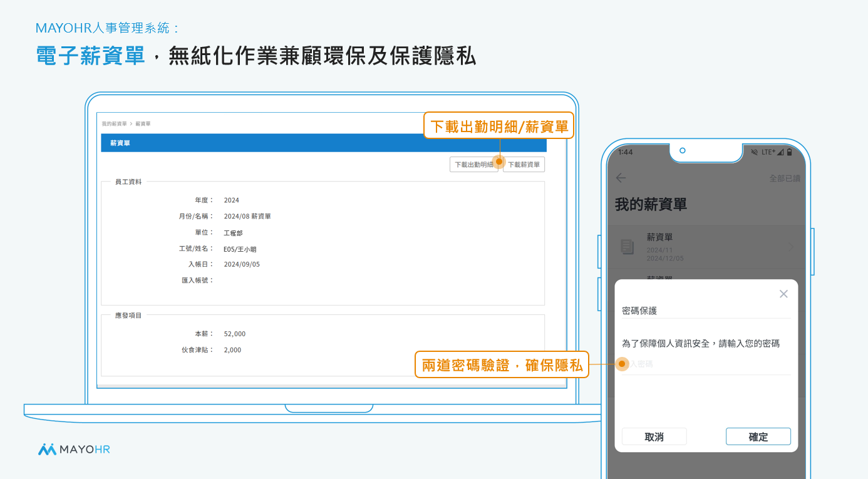Click the 1:44 clock in the phone status bar
Image resolution: width=868 pixels, height=479 pixels.
click(625, 152)
